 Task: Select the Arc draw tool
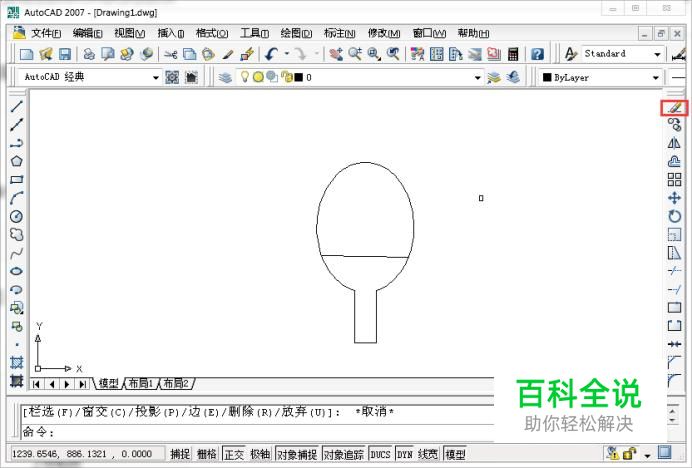(x=16, y=198)
